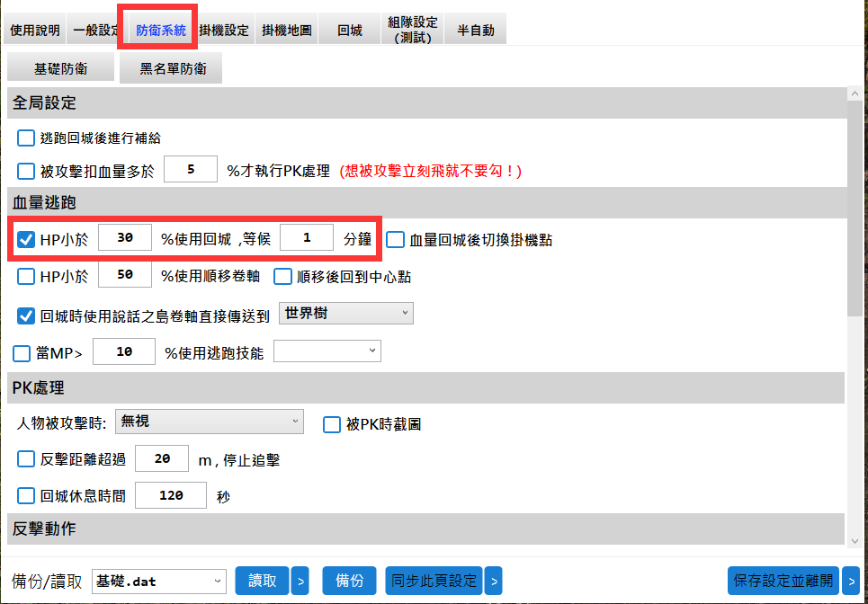Click the arrow button next to 同步此頁設定

point(493,581)
